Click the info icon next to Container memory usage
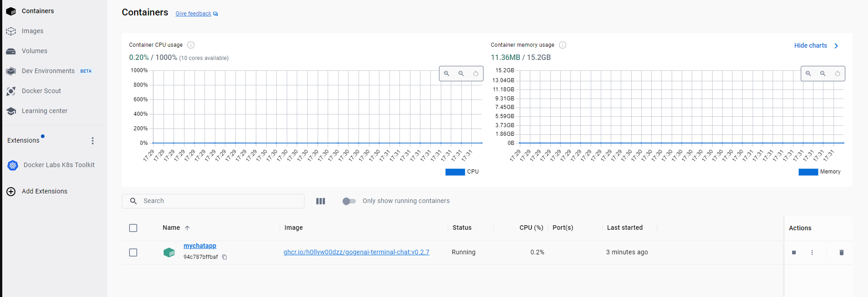868x297 pixels. coord(563,45)
